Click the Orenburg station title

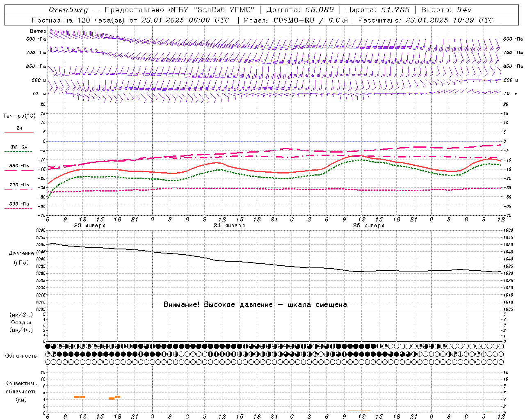[68, 10]
